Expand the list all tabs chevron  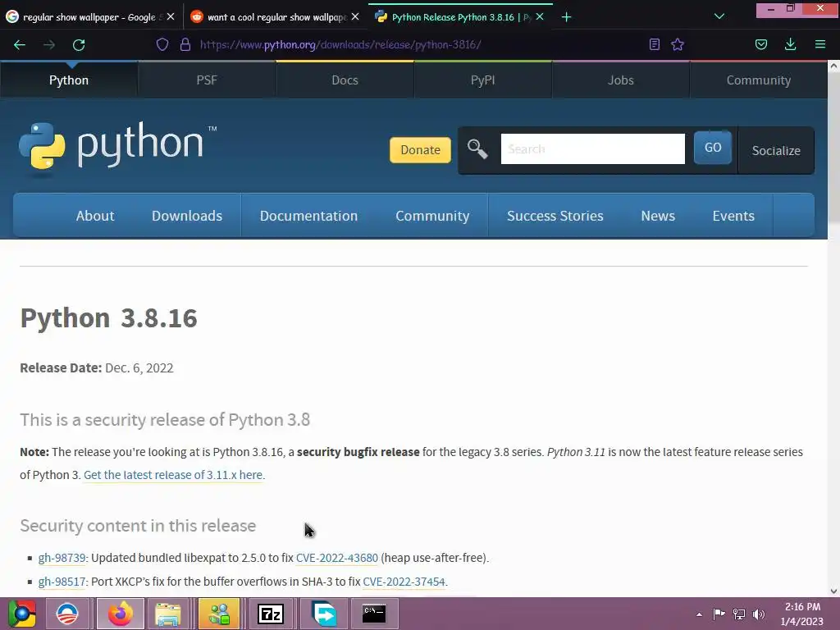click(719, 16)
